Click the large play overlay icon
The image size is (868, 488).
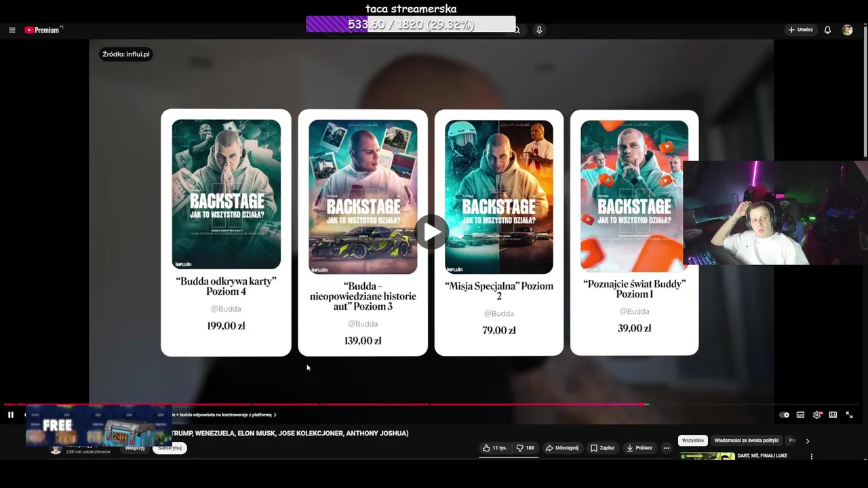[x=431, y=232]
